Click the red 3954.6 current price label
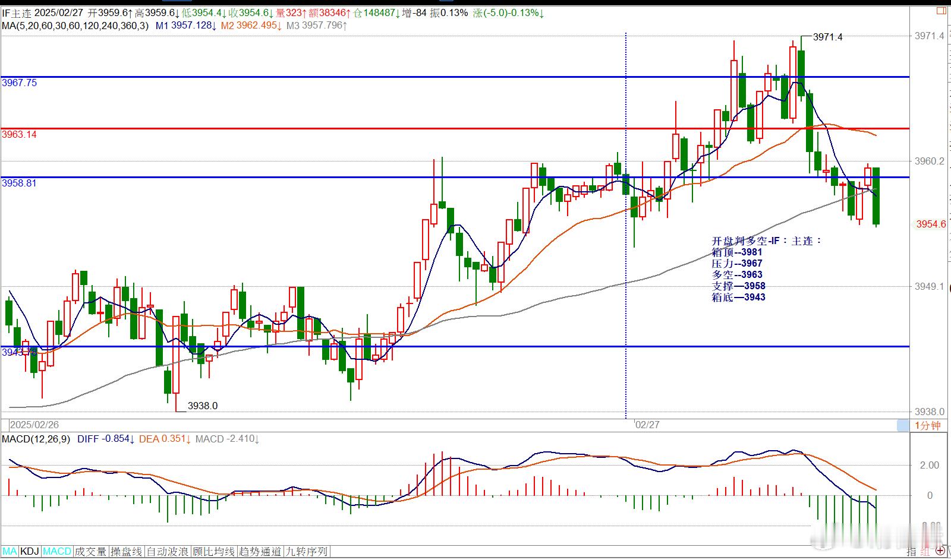This screenshot has height=560, width=951. [931, 224]
